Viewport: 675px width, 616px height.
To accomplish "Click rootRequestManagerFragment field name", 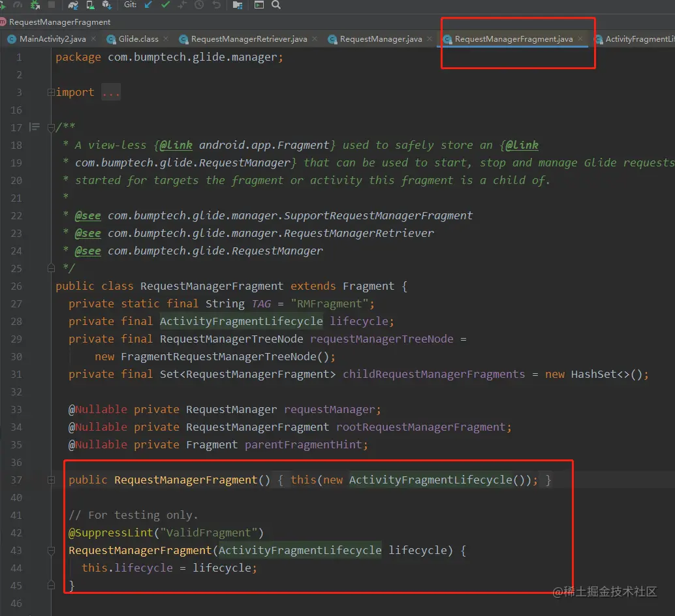I will (x=421, y=427).
